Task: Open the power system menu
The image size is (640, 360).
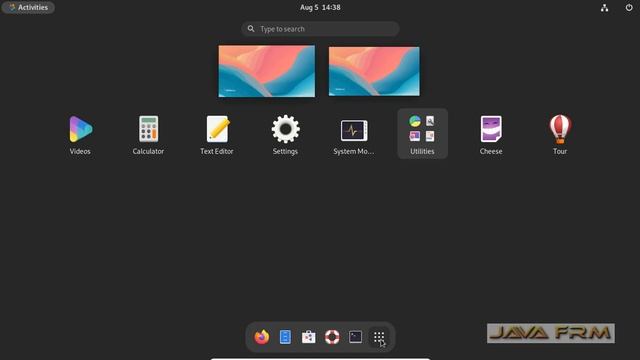Action: click(629, 7)
